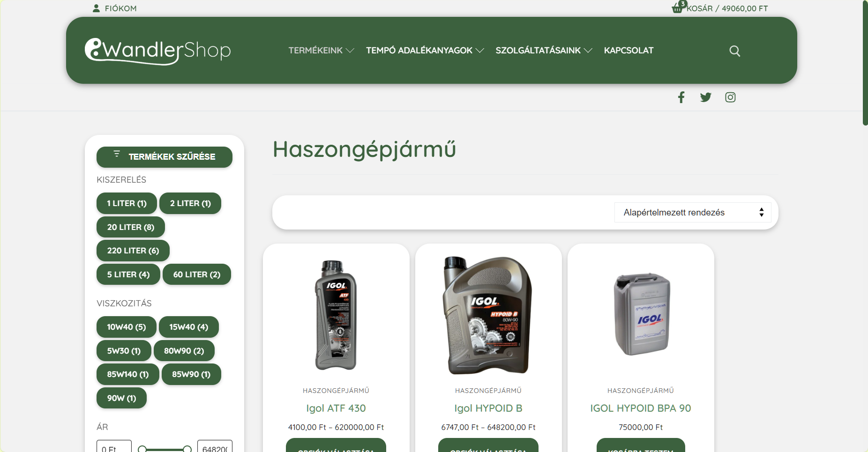This screenshot has width=868, height=452.
Task: Open the Igol HYPOID B product image
Action: [488, 315]
